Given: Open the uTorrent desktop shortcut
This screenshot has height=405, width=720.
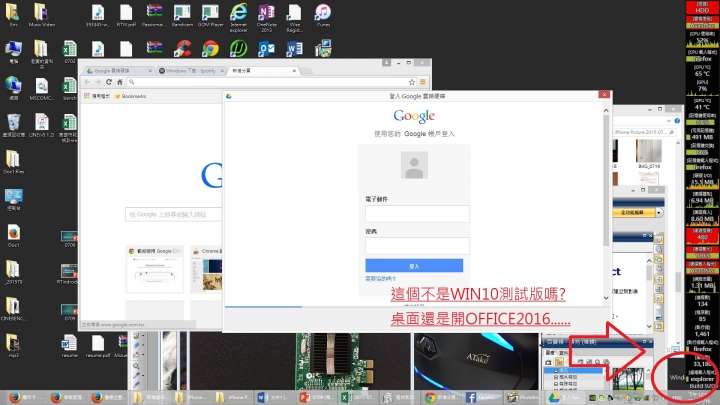Looking at the screenshot, I should coord(238,48).
